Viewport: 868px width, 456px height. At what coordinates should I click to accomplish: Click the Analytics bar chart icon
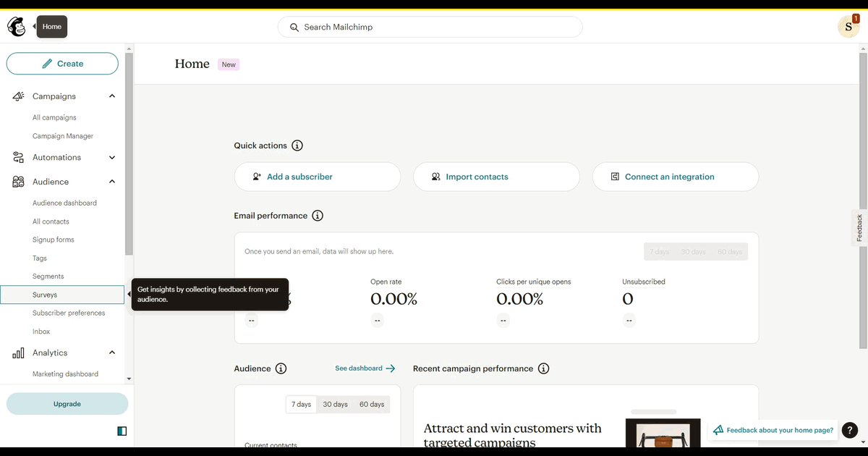(x=18, y=353)
